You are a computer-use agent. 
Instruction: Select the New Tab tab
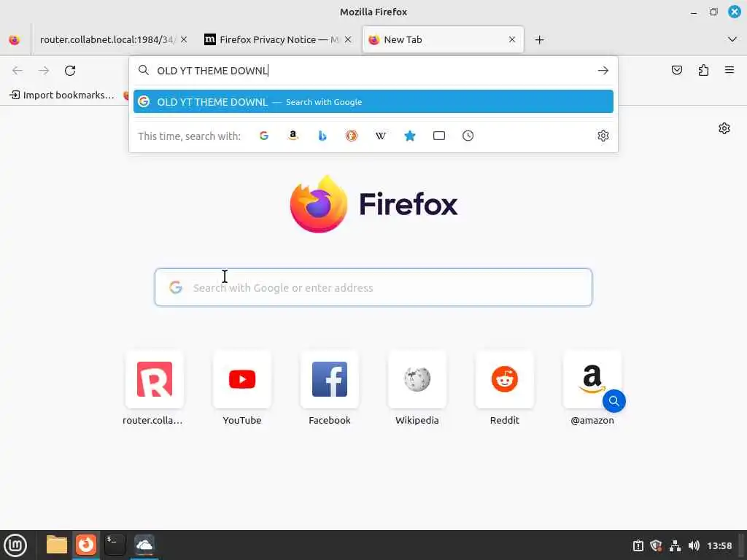[x=443, y=40]
